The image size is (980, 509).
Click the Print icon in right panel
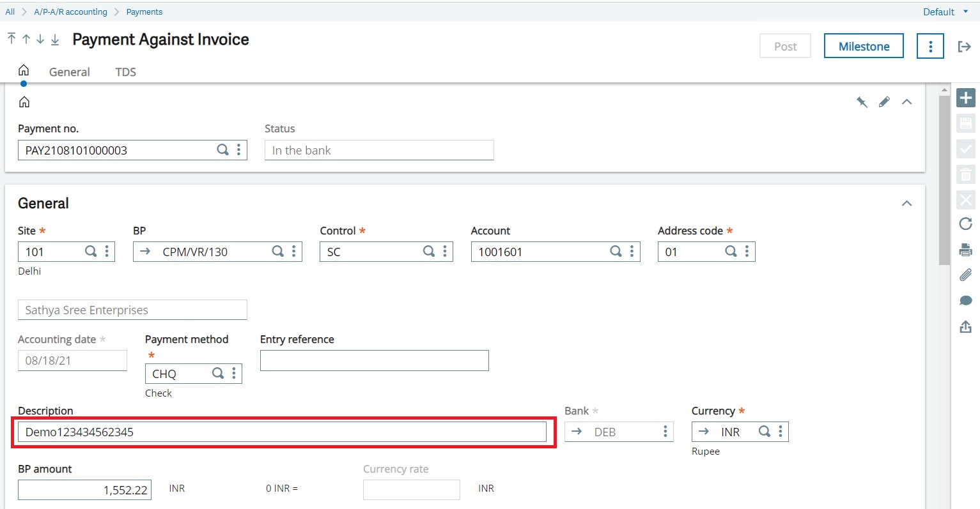pos(966,250)
